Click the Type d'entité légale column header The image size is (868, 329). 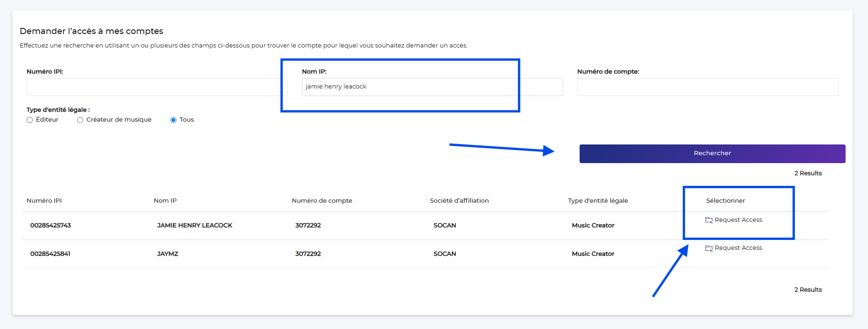tap(598, 201)
